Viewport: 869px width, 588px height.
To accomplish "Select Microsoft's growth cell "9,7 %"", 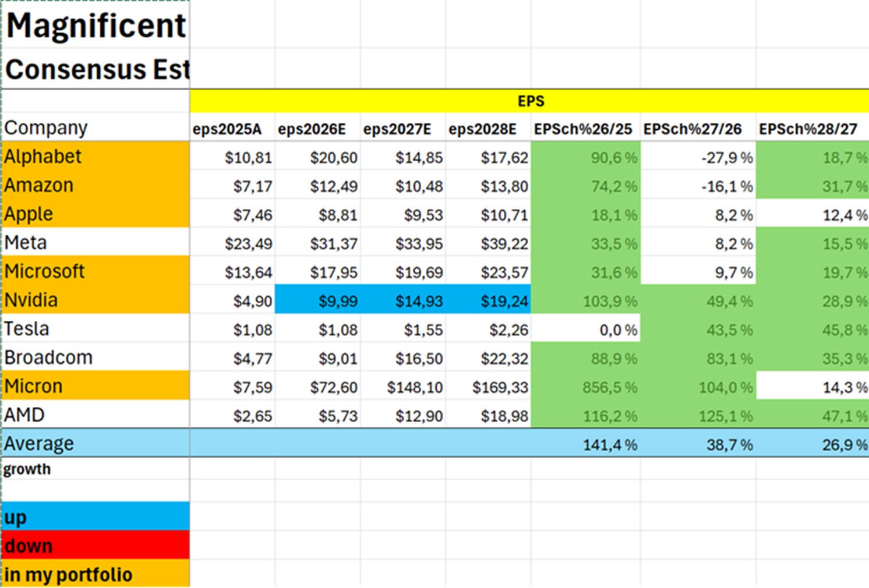I will tap(698, 271).
